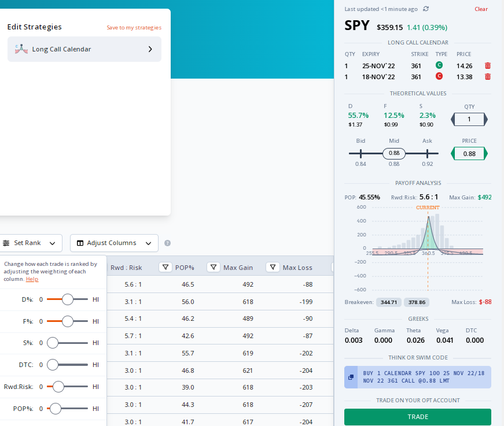Adjust the Rwd:Risk weighting slider
Screen dimensions: 504x426
58,387
